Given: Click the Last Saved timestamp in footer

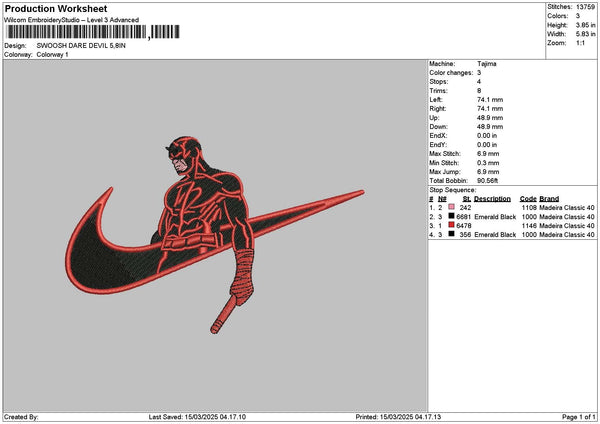Looking at the screenshot, I should (212, 417).
